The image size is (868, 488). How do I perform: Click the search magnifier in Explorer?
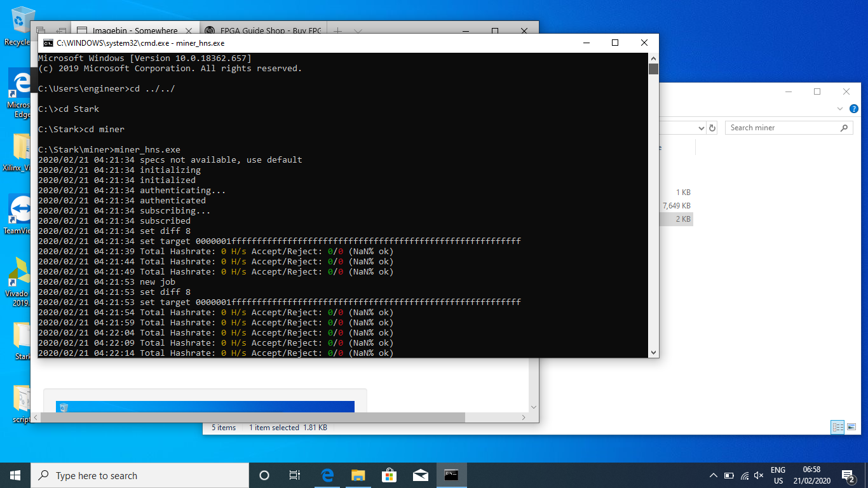pos(844,128)
